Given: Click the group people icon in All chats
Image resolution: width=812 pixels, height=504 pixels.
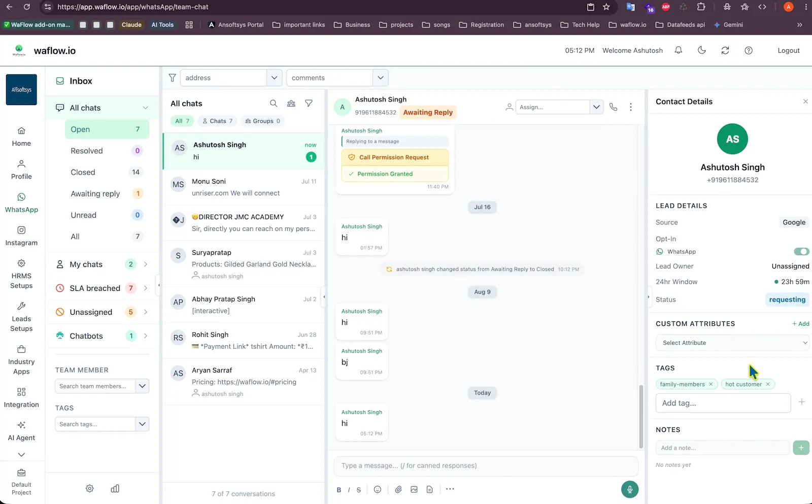Looking at the screenshot, I should point(291,104).
